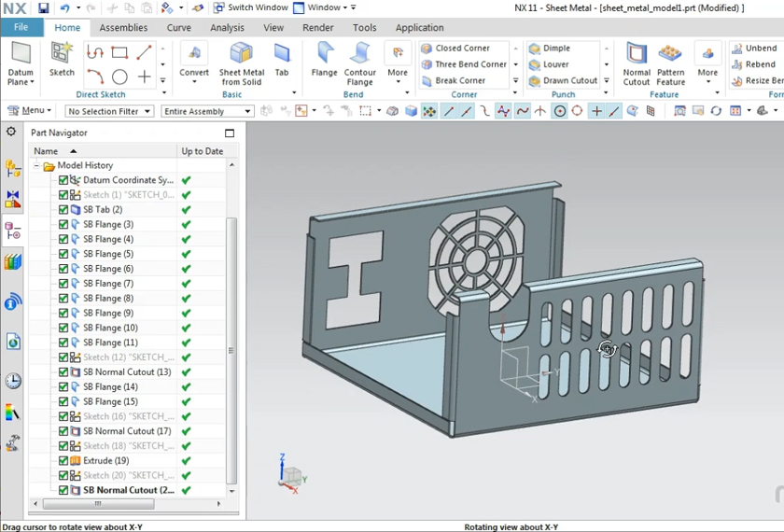Open the Analysis ribbon tab

pos(227,28)
